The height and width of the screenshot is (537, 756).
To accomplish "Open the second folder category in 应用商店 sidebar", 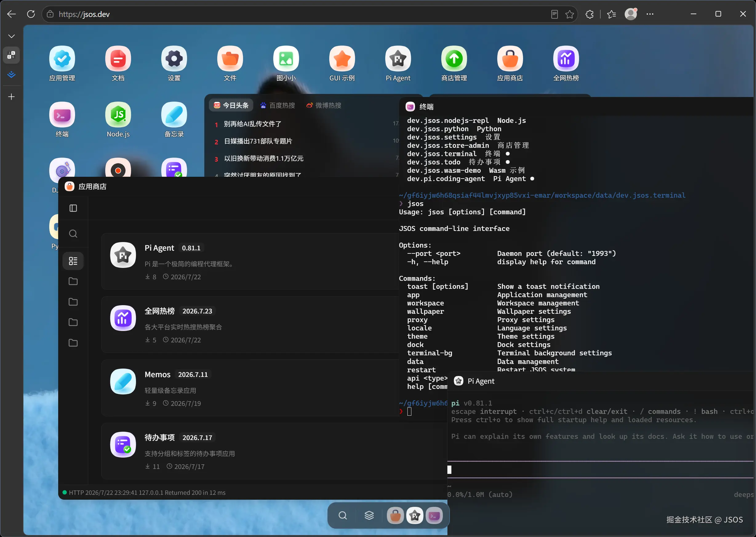I will (x=73, y=302).
